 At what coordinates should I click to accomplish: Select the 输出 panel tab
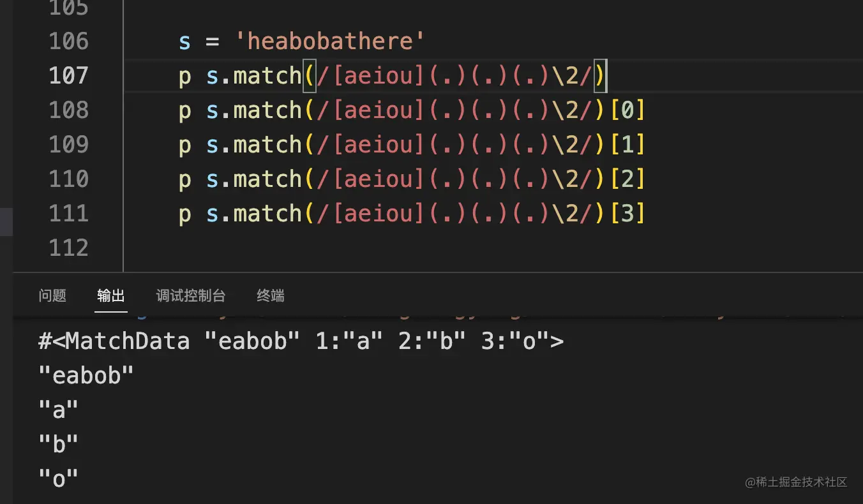[111, 295]
